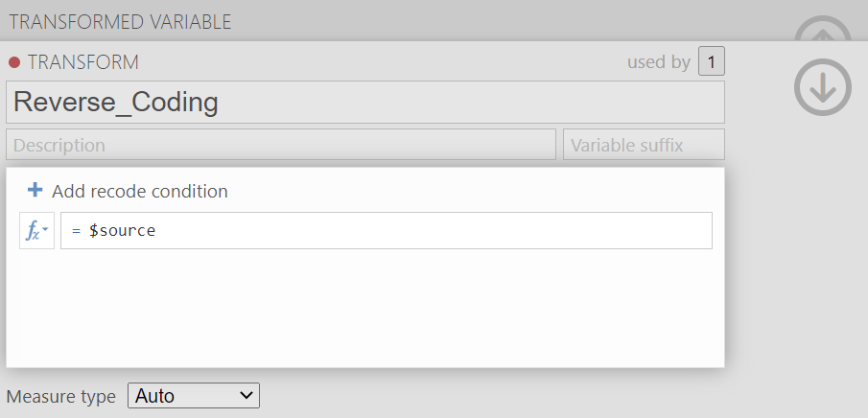This screenshot has width=868, height=418.
Task: Click into the Variable suffix field
Action: coord(644,145)
